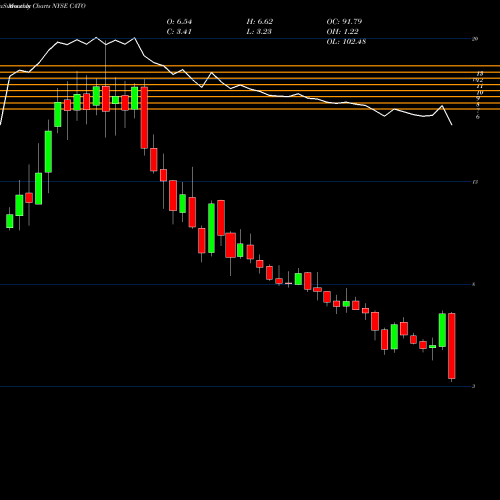Click the close price value C: 3.41
Viewport: 500px width, 500px height.
[179, 32]
